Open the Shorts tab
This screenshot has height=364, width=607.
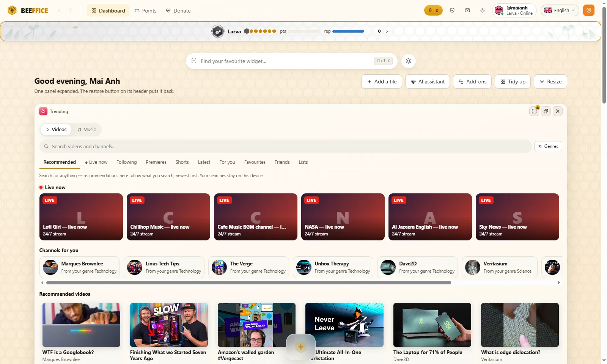tap(182, 162)
